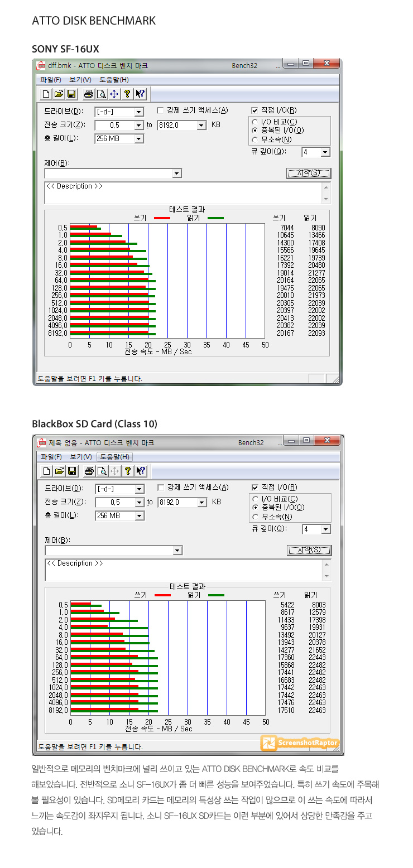This screenshot has height=868, width=413.
Task: Click write value 7044 in results
Action: [287, 228]
